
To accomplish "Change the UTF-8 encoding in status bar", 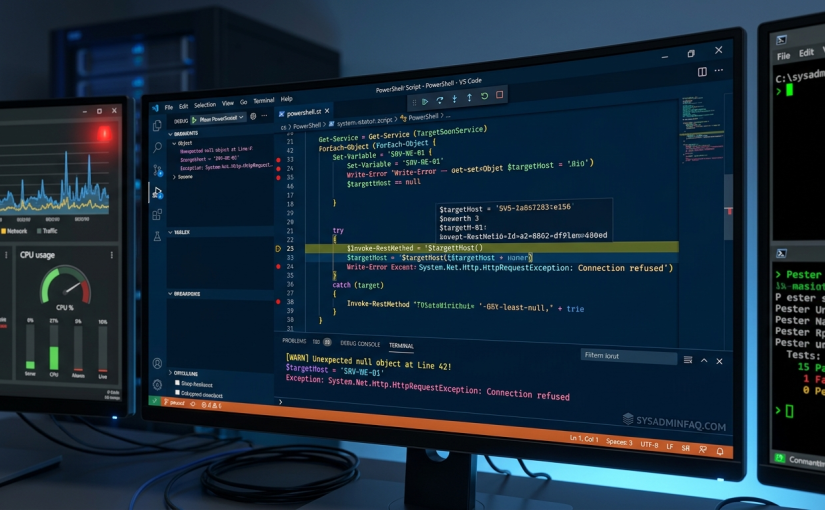I will [x=649, y=445].
